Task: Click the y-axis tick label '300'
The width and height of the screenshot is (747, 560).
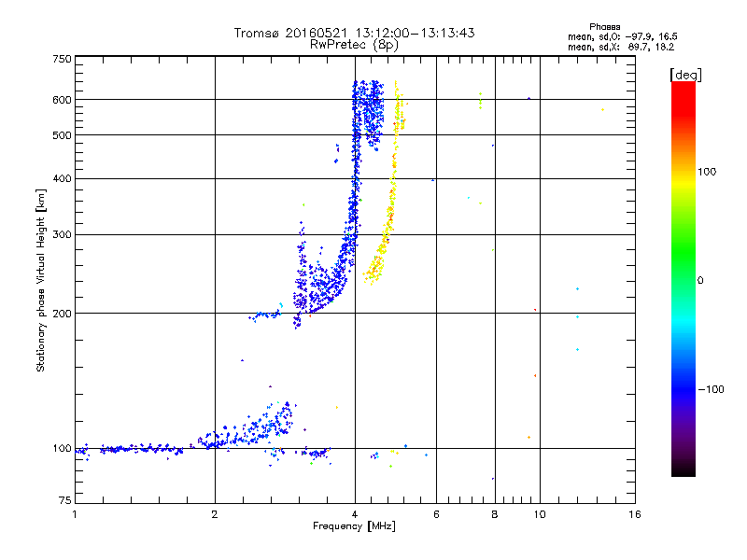Action: [x=62, y=234]
